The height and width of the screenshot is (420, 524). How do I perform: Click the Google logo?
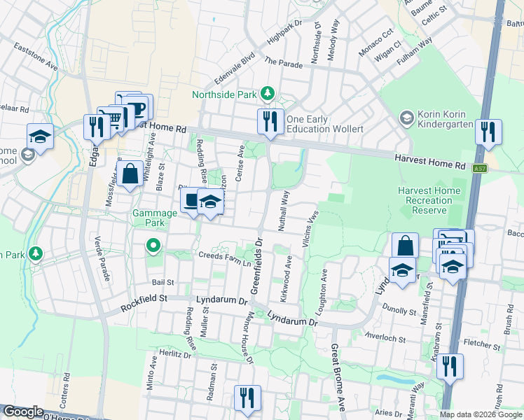coord(23,412)
